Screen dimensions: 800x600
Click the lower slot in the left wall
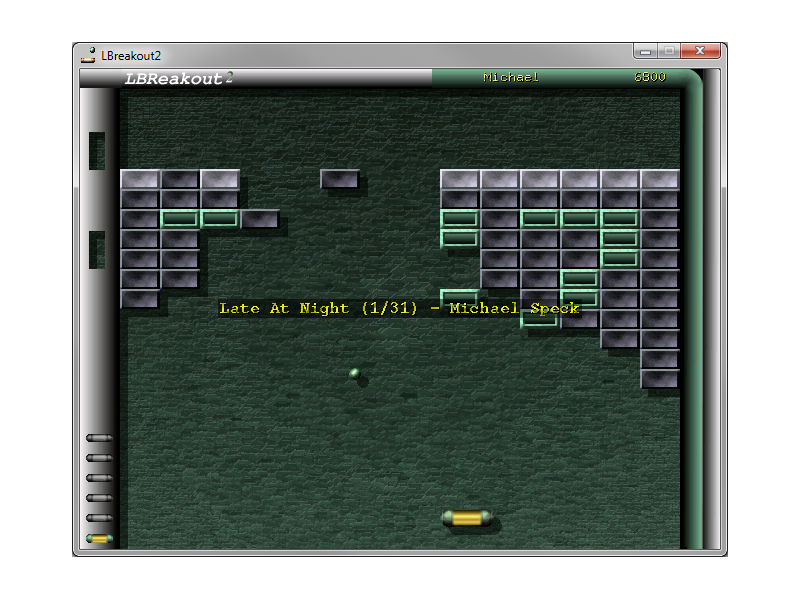click(97, 249)
